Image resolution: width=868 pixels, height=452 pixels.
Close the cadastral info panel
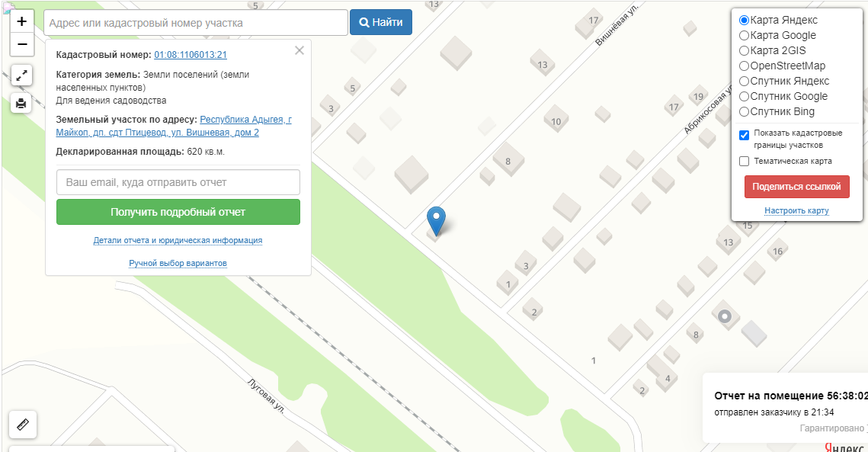coord(299,50)
